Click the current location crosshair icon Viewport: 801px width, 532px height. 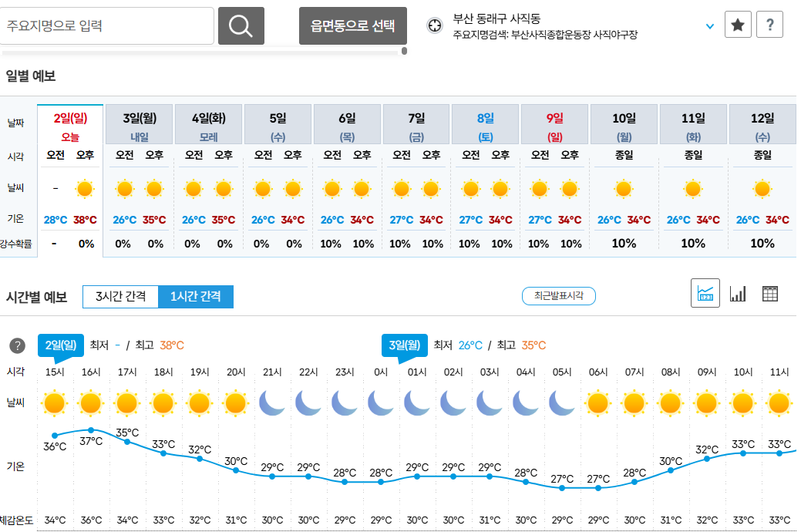[x=435, y=25]
